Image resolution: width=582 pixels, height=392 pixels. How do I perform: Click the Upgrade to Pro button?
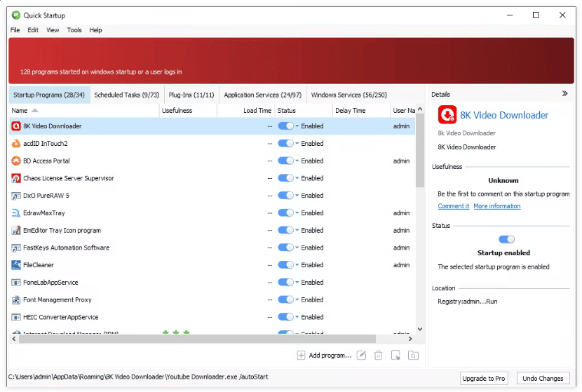click(484, 378)
